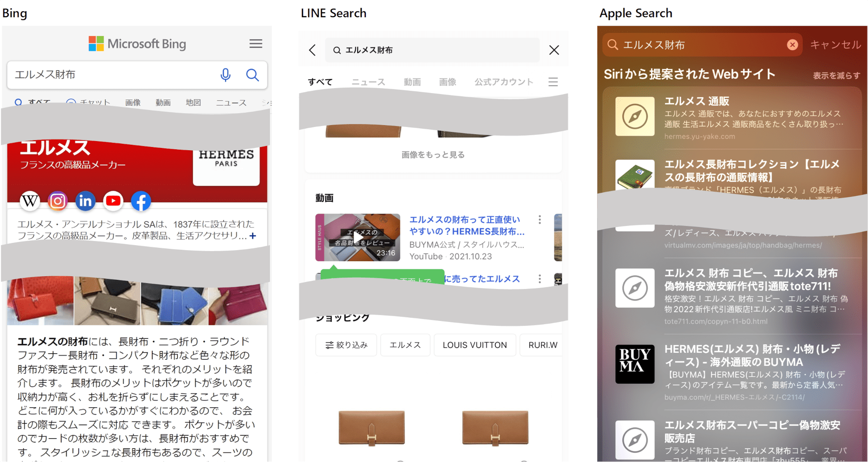868x462 pixels.
Task: Open options for the first LINE video result
Action: tap(540, 220)
